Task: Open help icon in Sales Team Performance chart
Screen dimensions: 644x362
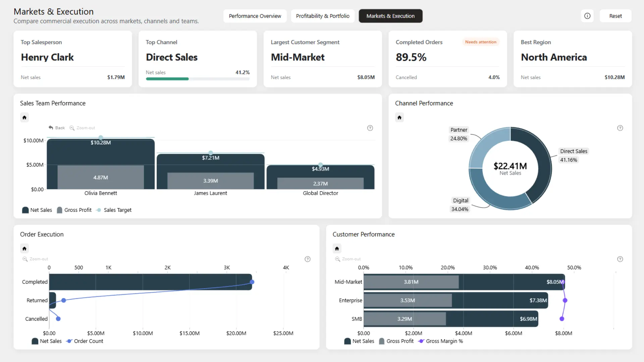Action: [370, 128]
